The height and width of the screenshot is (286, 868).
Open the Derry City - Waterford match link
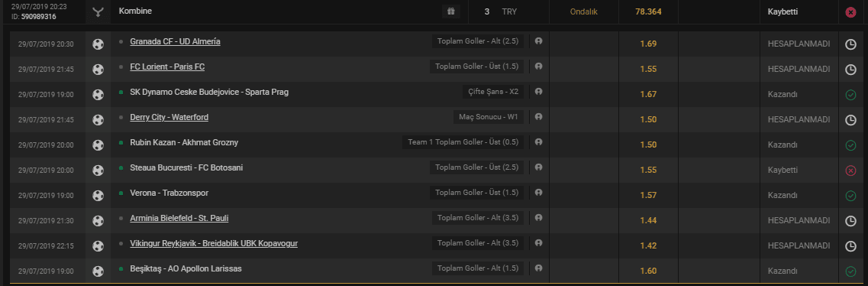[169, 118]
